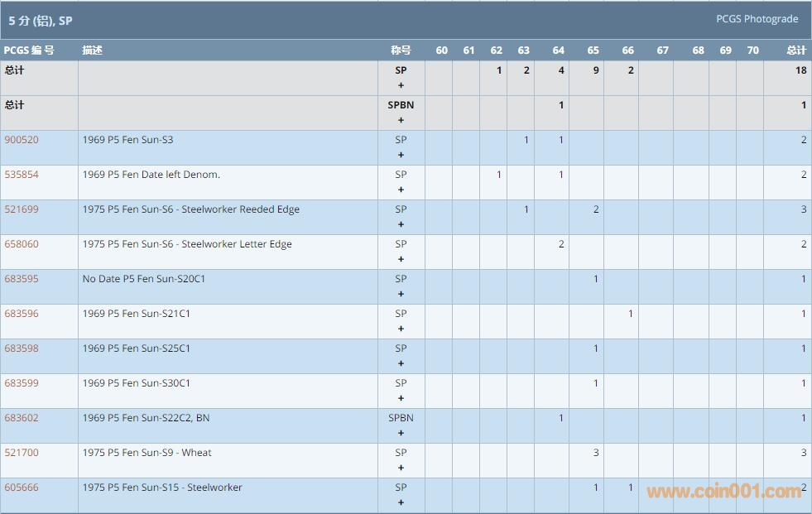812x514 pixels.
Task: Open coin number 683602 link
Action: [22, 418]
